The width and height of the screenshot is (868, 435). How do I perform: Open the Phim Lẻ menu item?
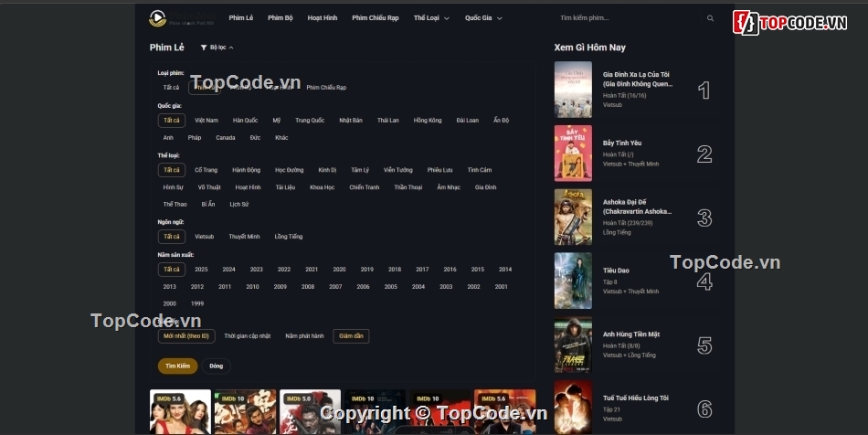tap(241, 17)
